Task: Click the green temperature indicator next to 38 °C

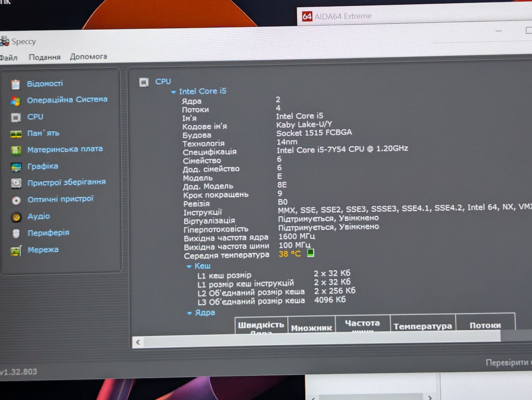Action: [x=310, y=253]
